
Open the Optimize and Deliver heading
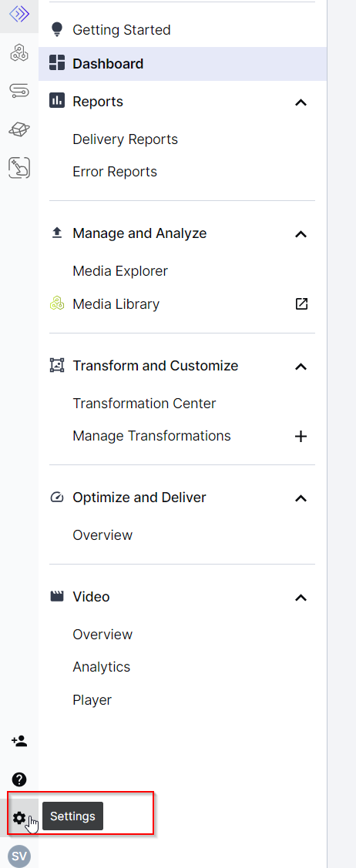(x=139, y=497)
